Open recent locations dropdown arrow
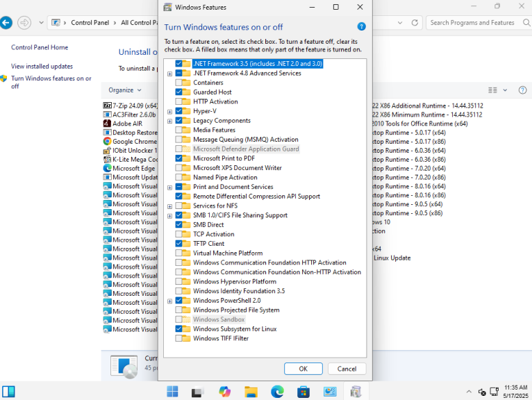532x400 pixels. point(41,23)
